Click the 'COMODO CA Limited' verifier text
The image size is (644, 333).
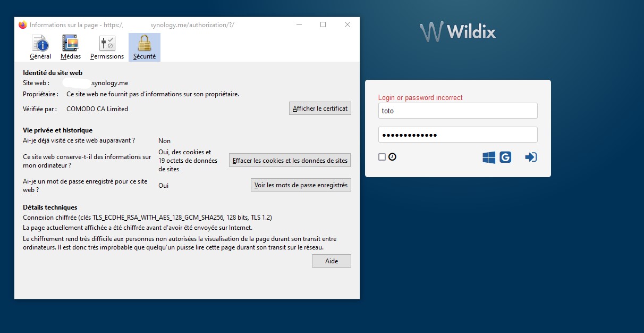click(x=97, y=109)
